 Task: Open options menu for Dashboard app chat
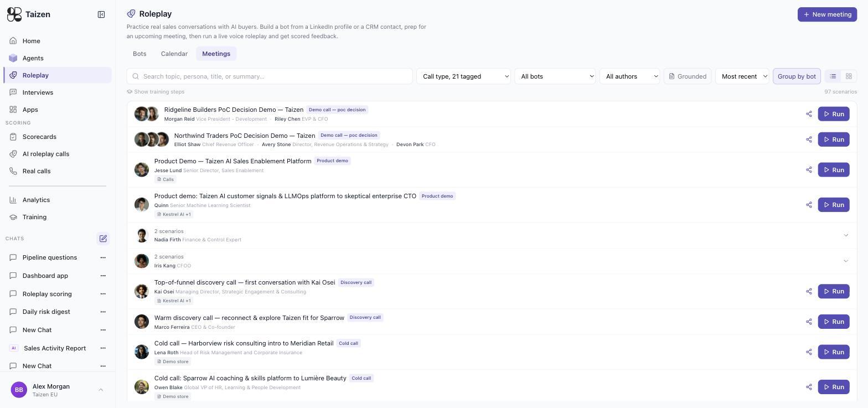(x=103, y=276)
